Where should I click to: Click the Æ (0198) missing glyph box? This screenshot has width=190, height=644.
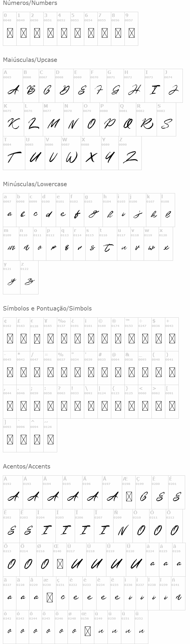(129, 497)
